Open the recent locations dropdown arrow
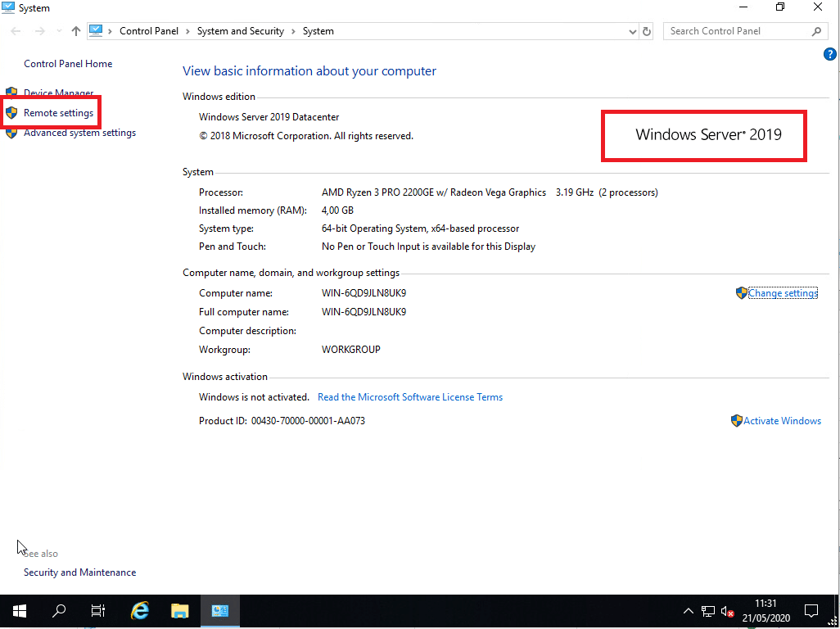The width and height of the screenshot is (840, 629). pos(59,31)
